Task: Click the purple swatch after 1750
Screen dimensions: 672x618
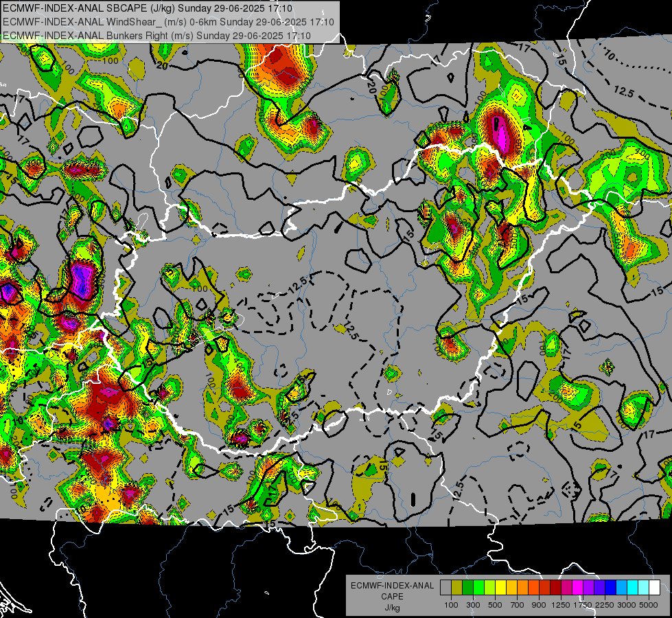Action: click(589, 587)
